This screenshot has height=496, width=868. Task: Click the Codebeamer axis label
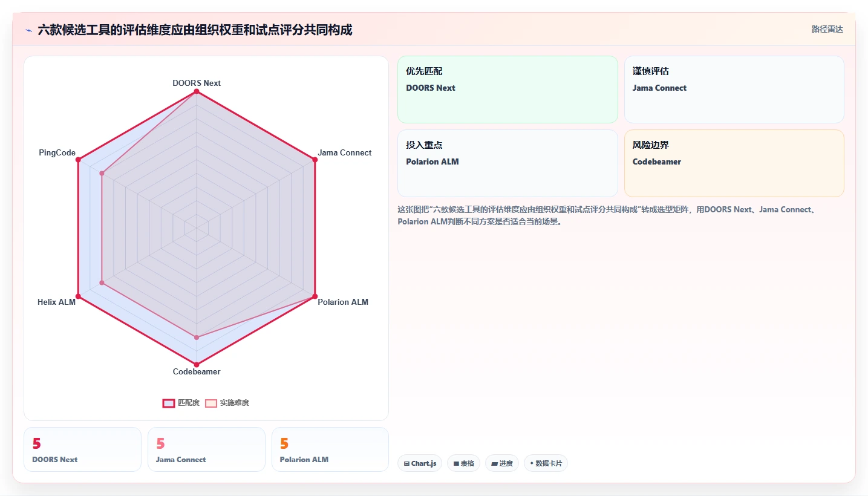197,371
